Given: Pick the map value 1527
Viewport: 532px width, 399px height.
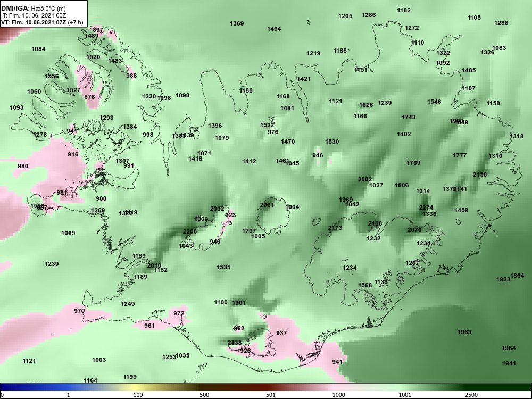Looking at the screenshot, I should [x=73, y=90].
